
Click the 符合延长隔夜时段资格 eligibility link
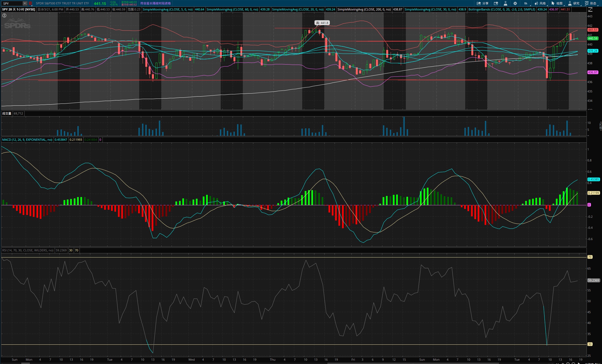pyautogui.click(x=156, y=3)
